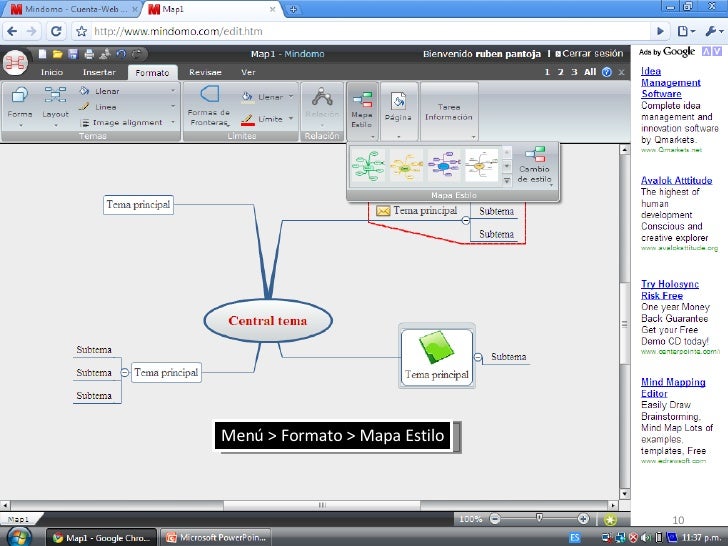Click the new document icon in quick toolbar
Screen dimensions: 728x546
[42, 54]
